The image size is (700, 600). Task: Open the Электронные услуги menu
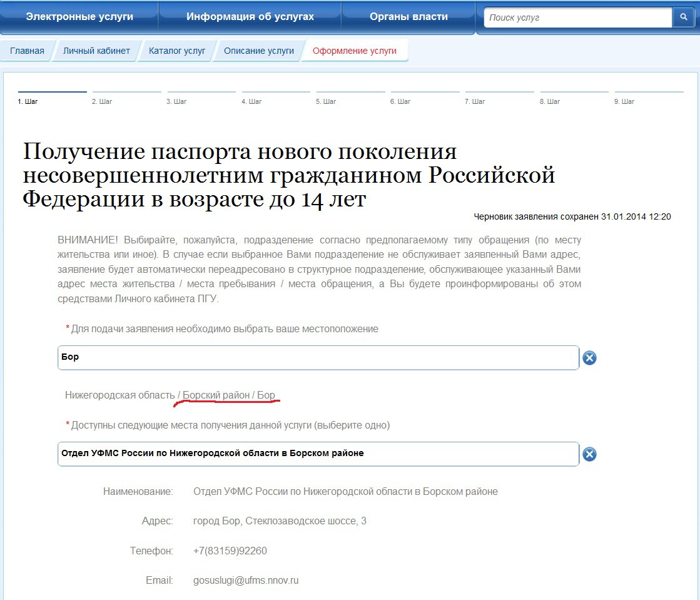(79, 16)
